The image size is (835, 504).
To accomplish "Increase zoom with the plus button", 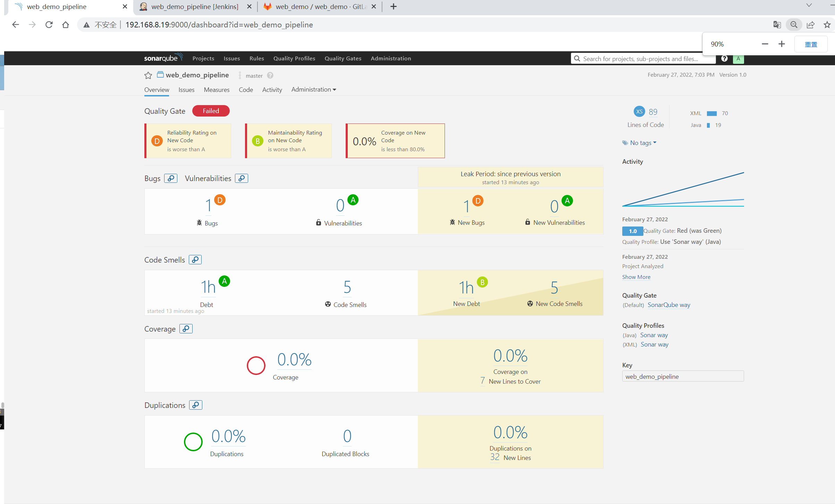I will coord(782,44).
